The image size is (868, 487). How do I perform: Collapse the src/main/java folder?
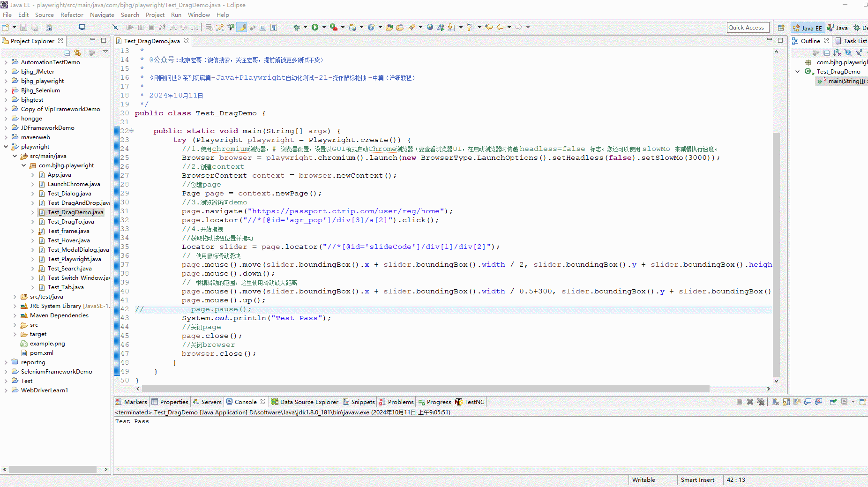15,156
